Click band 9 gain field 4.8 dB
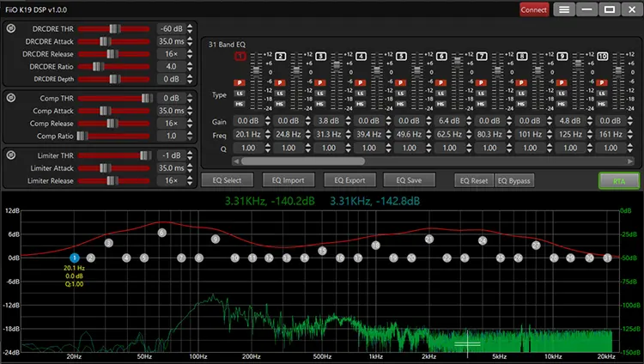 tap(570, 121)
